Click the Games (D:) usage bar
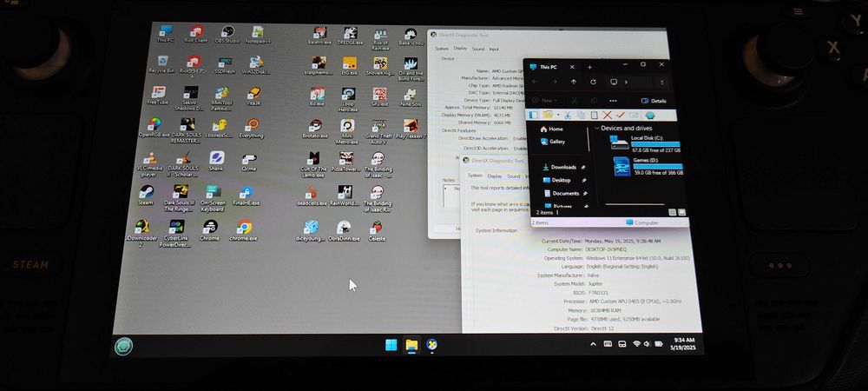The width and height of the screenshot is (868, 391). click(x=658, y=166)
